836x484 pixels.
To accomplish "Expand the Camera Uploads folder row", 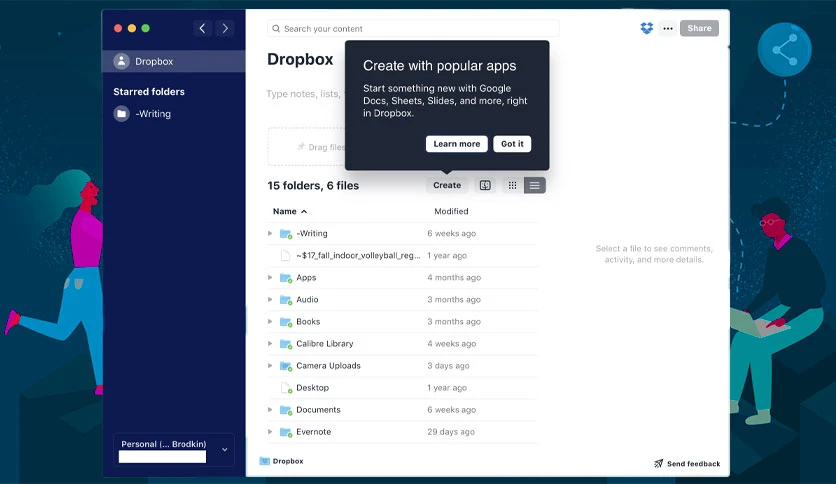I will point(270,366).
